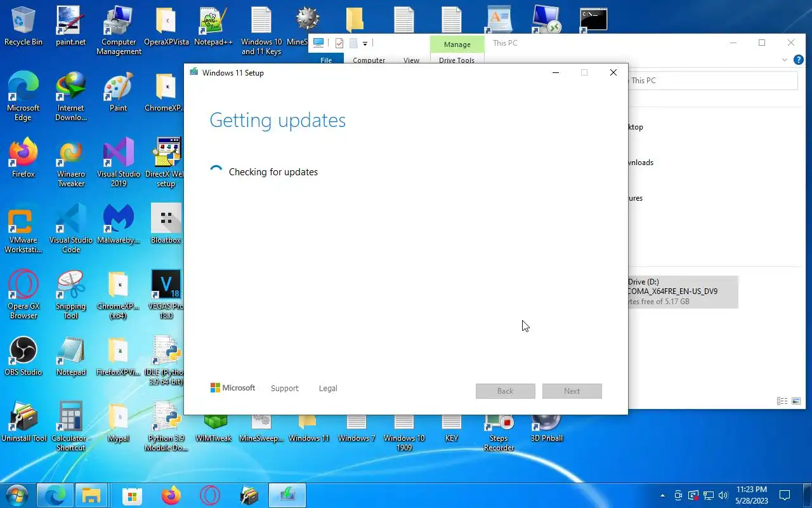Launch Steps Recorder from the desktop
This screenshot has width=812, height=508.
pos(499,433)
